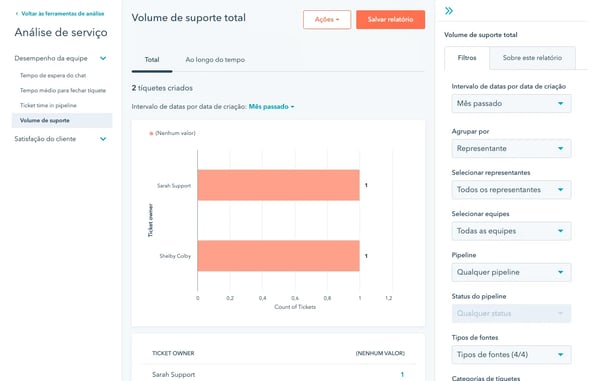
Task: Open the 'Mês passado' inline date filter
Action: 271,107
